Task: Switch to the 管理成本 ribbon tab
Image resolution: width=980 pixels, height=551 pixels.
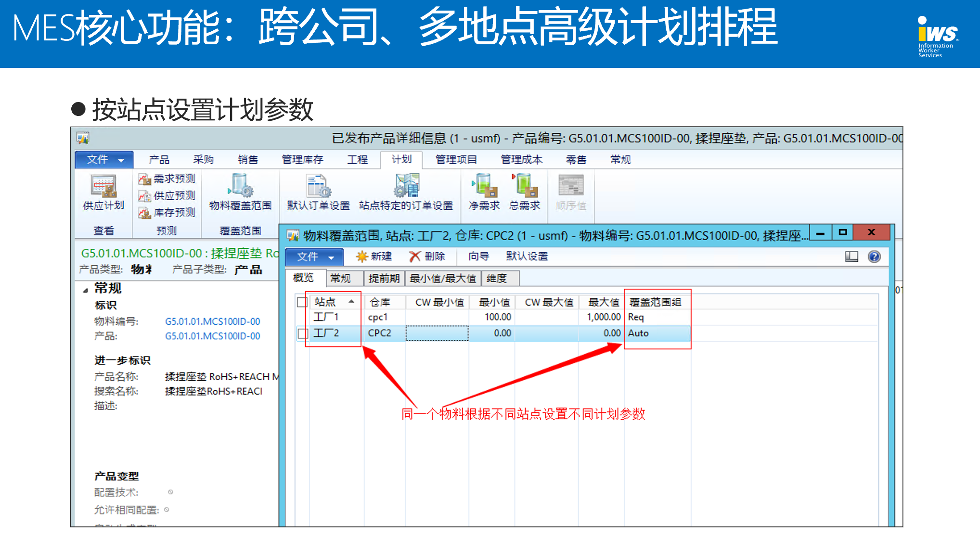Action: pos(521,160)
